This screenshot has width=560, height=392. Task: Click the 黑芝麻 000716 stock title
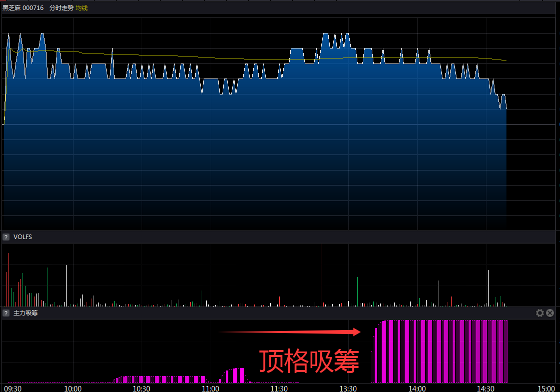coord(23,8)
